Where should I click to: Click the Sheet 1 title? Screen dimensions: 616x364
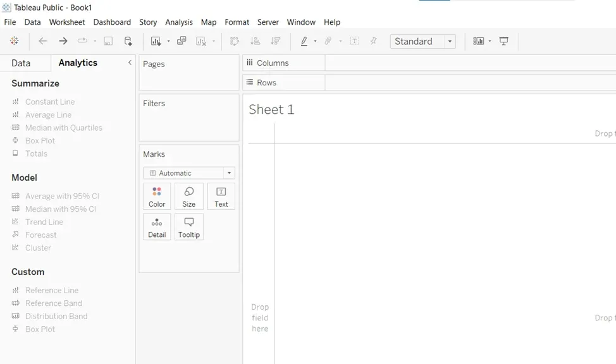(x=271, y=109)
